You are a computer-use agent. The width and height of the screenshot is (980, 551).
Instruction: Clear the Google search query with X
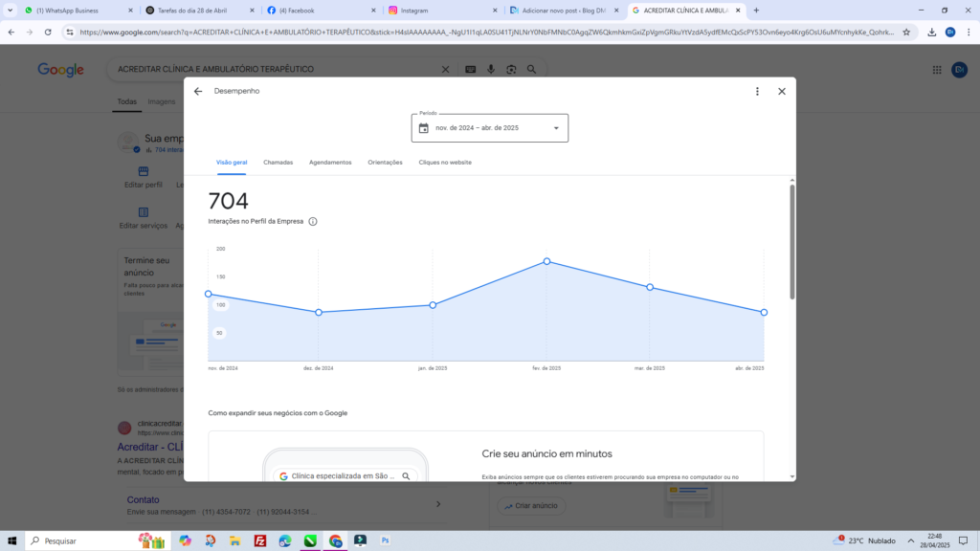(x=446, y=69)
